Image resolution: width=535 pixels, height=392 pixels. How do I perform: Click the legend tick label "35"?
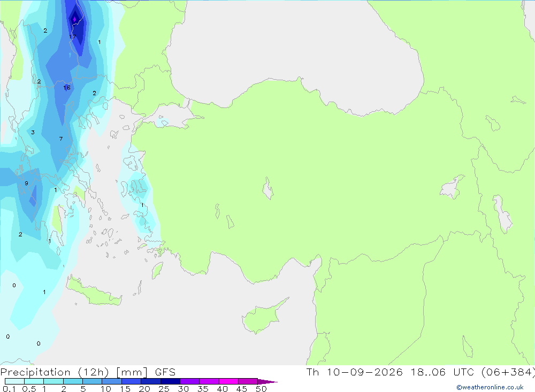pyautogui.click(x=203, y=389)
